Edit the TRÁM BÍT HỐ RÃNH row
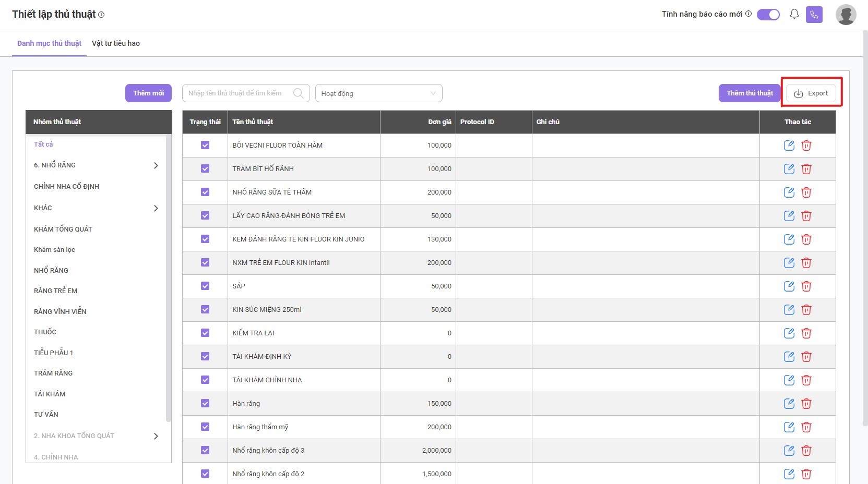 tap(789, 169)
